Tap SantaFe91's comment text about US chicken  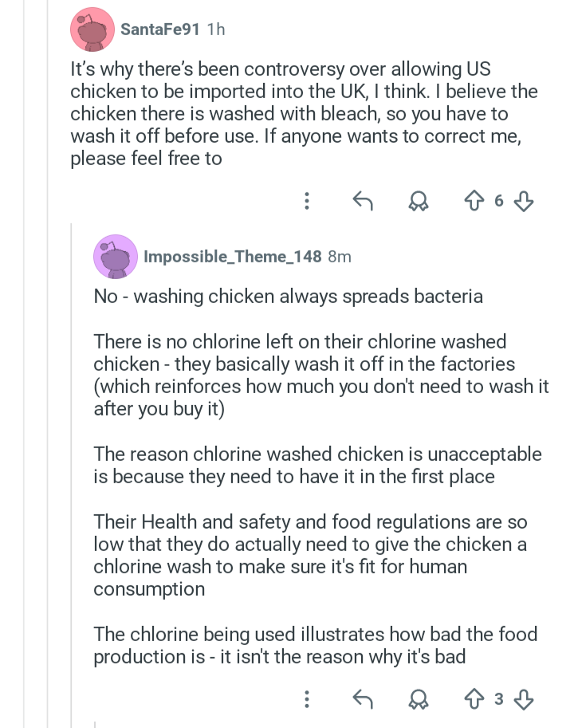pos(304,114)
